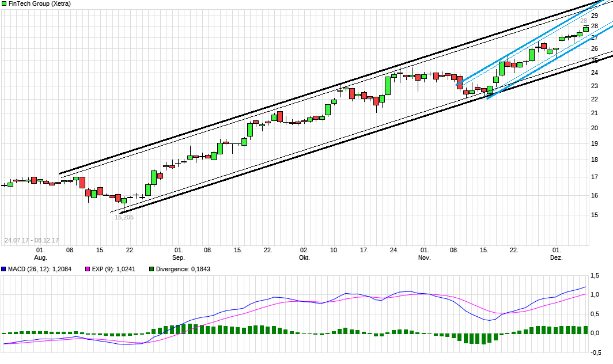Click the Divergence: 0,1843 label

(x=184, y=268)
